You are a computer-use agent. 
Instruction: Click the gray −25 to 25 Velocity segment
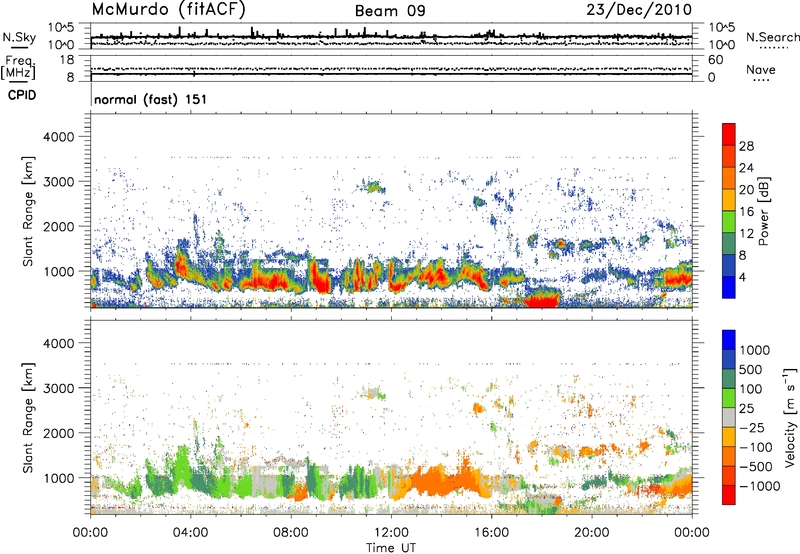[x=729, y=418]
